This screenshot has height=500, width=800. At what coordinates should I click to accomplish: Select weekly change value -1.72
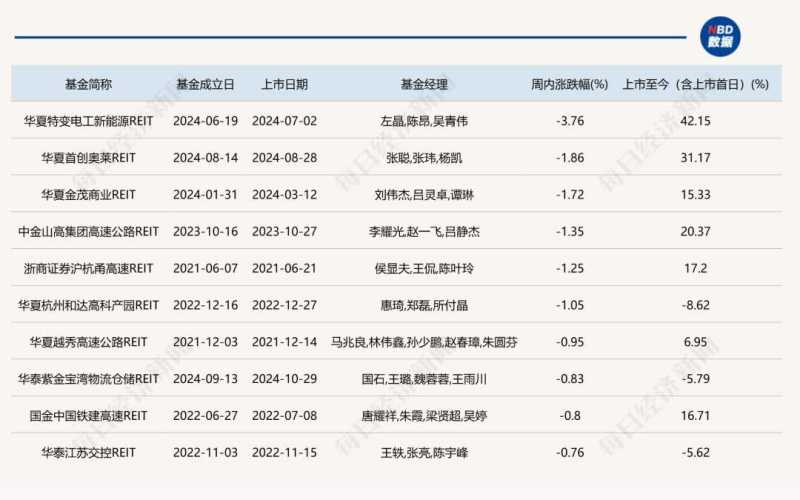click(x=570, y=194)
